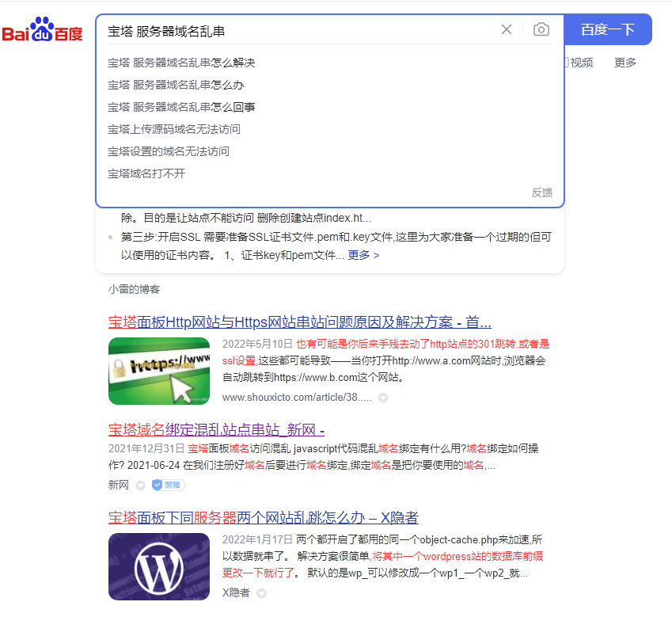Viewport: 672px width, 617px height.
Task: Select suggestion 宝塔 服务器域名乱串怎么解决
Action: coord(180,63)
